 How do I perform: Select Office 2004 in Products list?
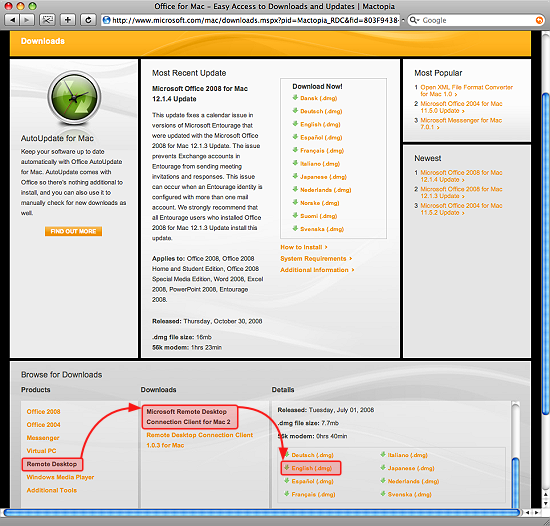tap(43, 424)
